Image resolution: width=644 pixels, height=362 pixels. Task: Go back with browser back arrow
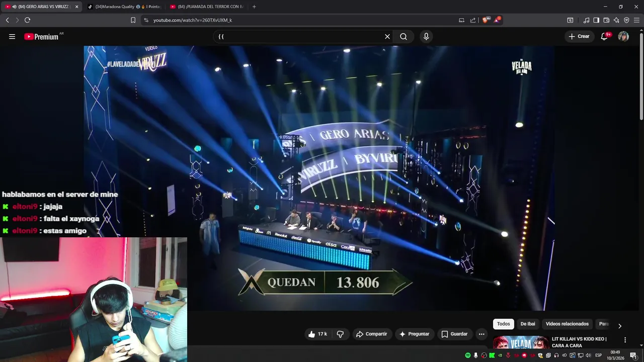click(7, 20)
